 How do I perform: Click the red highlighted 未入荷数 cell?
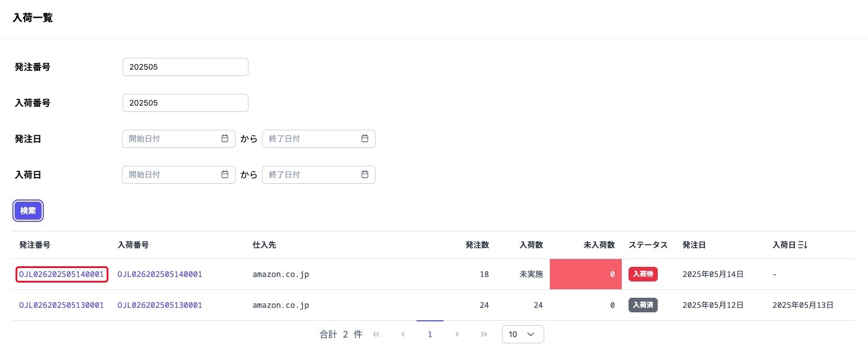coord(585,274)
